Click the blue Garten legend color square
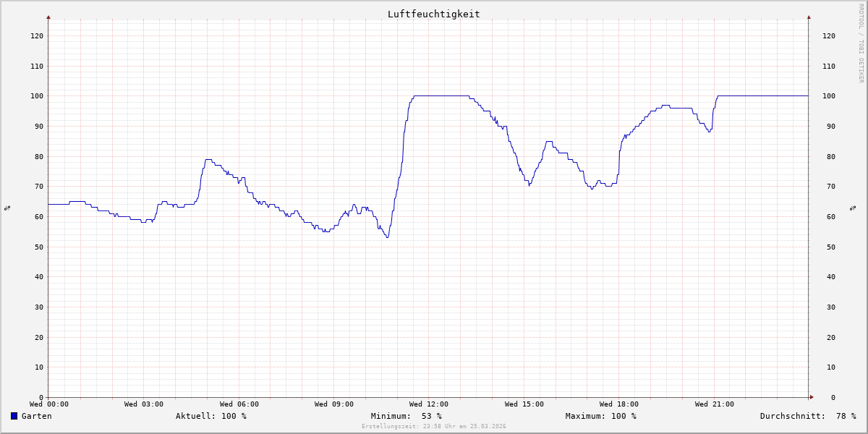The width and height of the screenshot is (868, 434). pos(14,416)
